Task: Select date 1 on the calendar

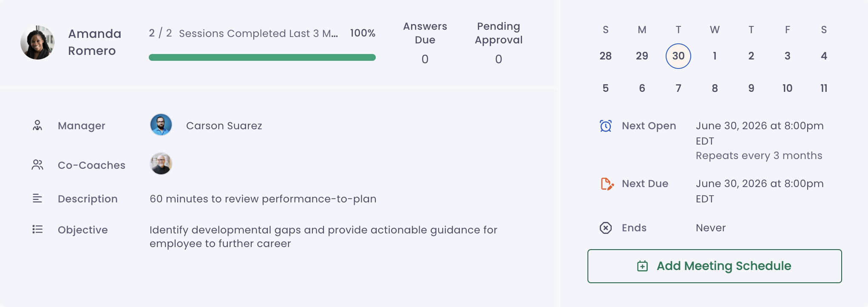Action: (715, 56)
